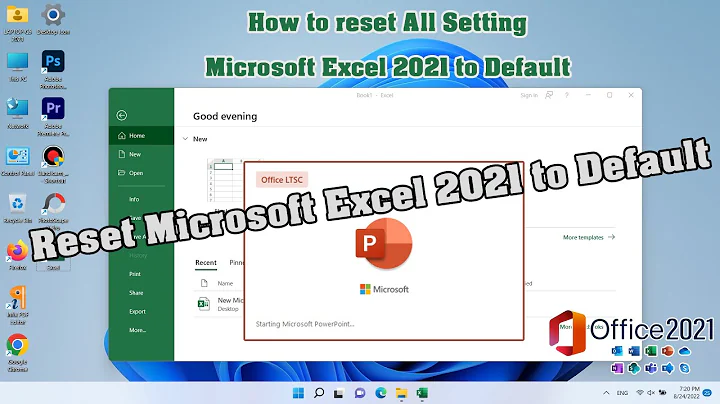Open This PC on the desktop
720x404 pixels.
(17, 67)
